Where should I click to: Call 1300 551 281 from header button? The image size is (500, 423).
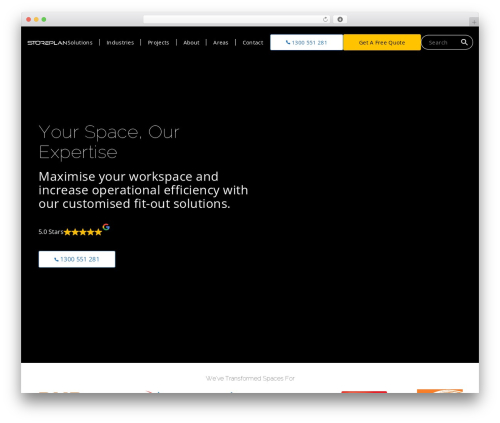point(306,42)
